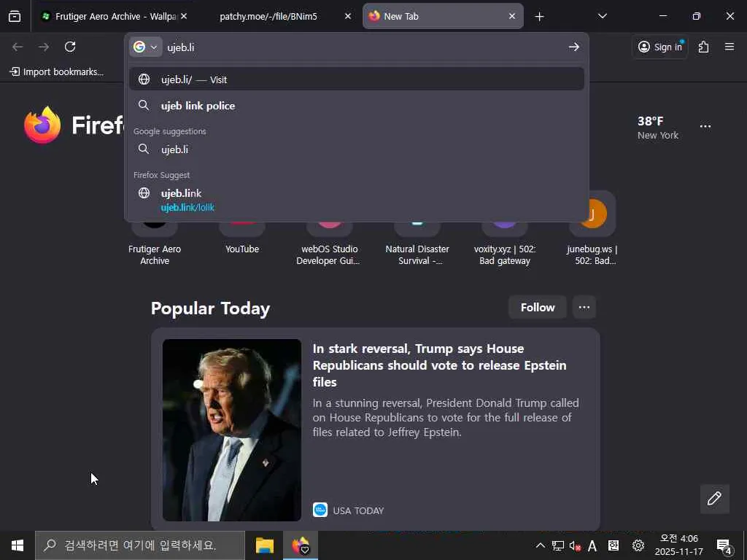Screen dimensions: 747x560
Task: Open File Explorer from taskbar
Action: pyautogui.click(x=265, y=545)
